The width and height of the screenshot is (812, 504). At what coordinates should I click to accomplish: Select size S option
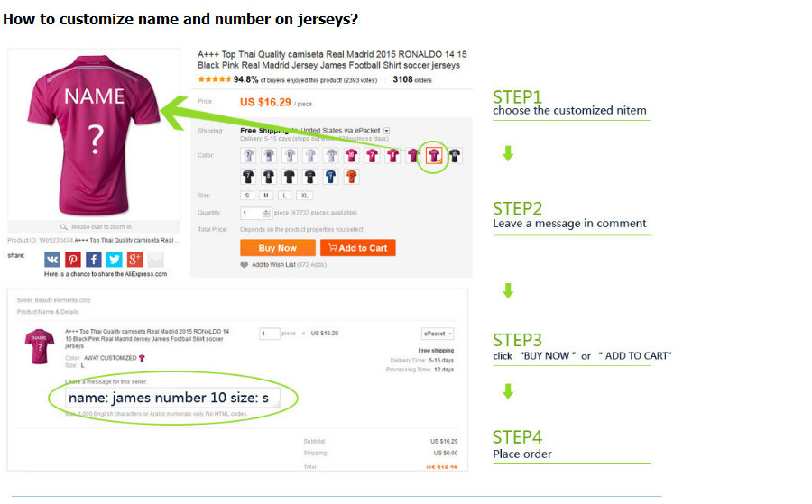(247, 195)
